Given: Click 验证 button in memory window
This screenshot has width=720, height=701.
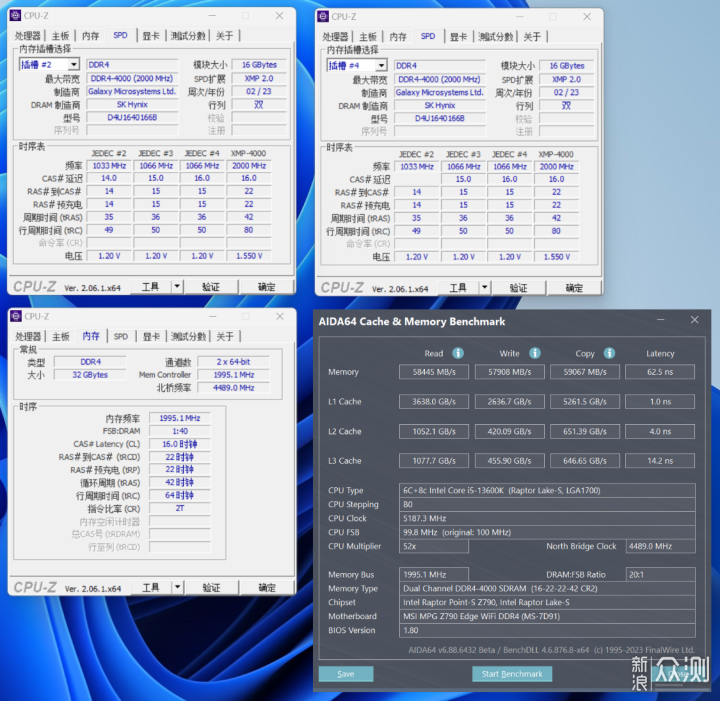Looking at the screenshot, I should [211, 588].
